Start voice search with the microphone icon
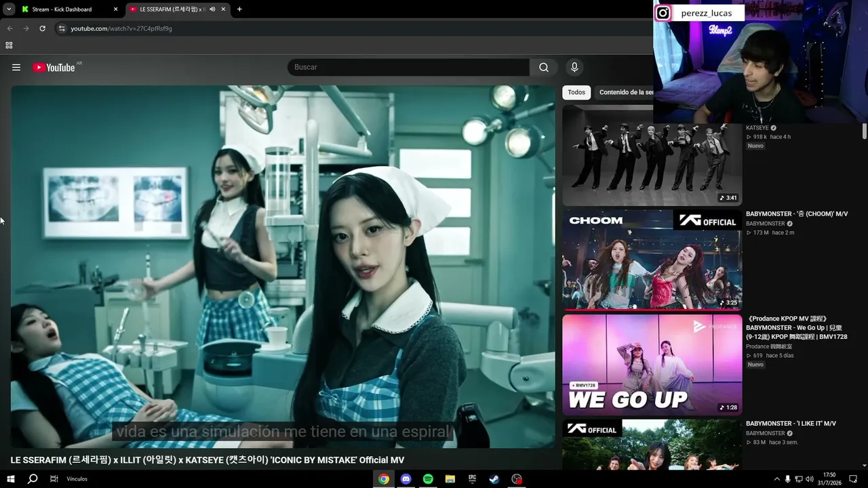Viewport: 868px width, 488px height. [574, 67]
